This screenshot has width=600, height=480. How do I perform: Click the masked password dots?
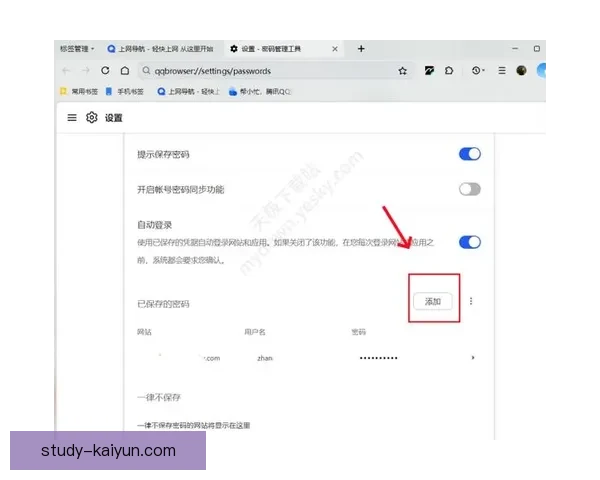(x=378, y=358)
